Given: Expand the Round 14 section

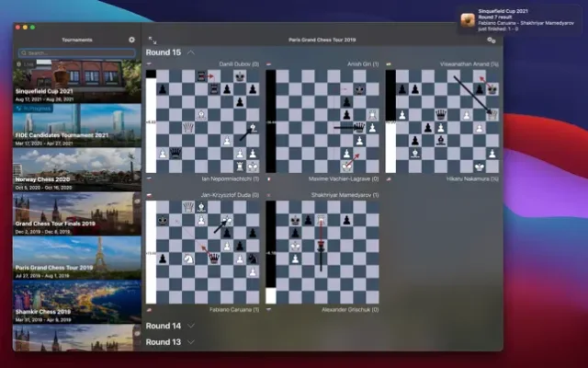Looking at the screenshot, I should click(191, 326).
